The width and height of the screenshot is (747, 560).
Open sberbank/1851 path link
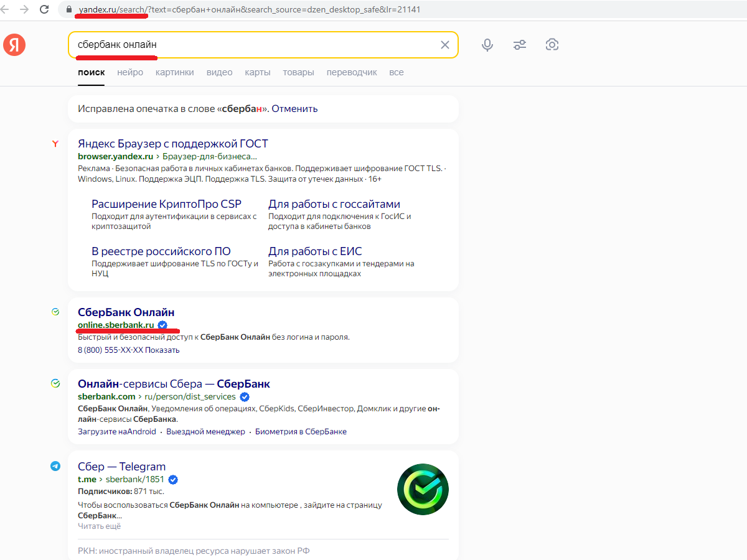click(x=135, y=479)
